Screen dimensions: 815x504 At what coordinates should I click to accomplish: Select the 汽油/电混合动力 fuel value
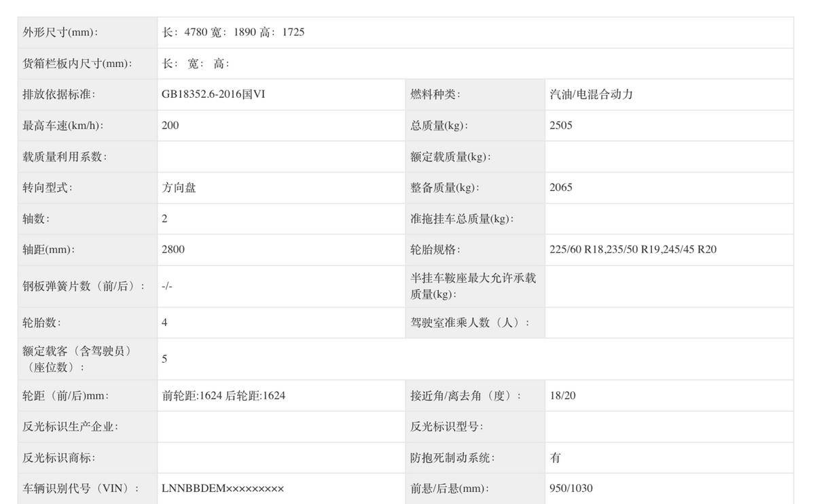pyautogui.click(x=592, y=94)
